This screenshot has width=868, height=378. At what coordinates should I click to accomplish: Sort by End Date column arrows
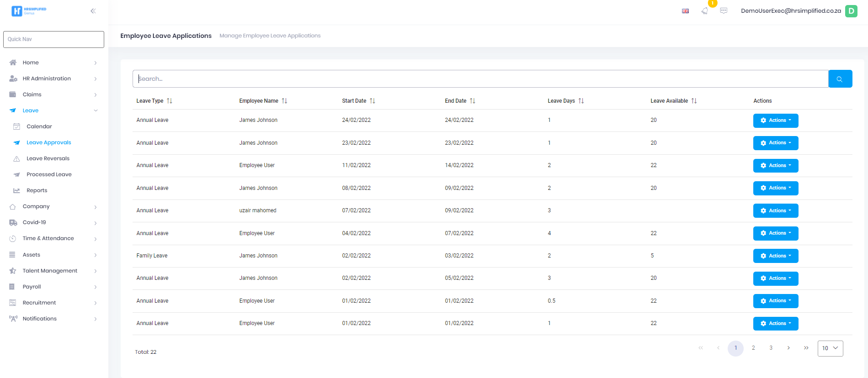tap(473, 101)
